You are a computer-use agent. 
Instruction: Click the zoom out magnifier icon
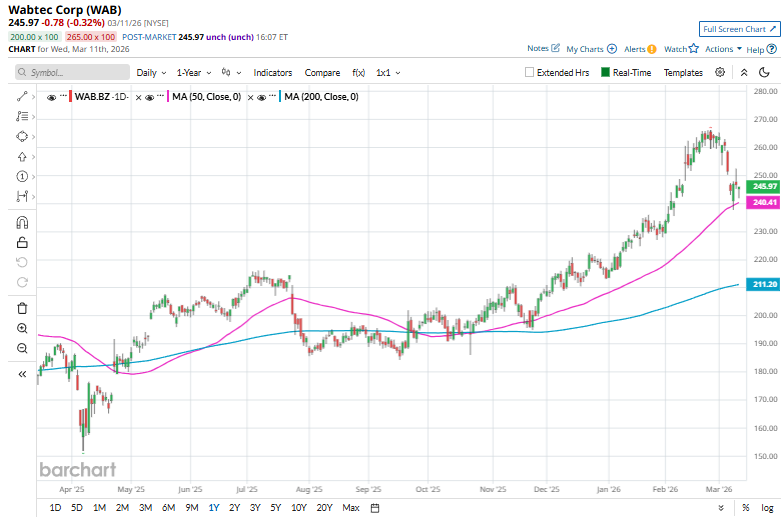click(22, 348)
